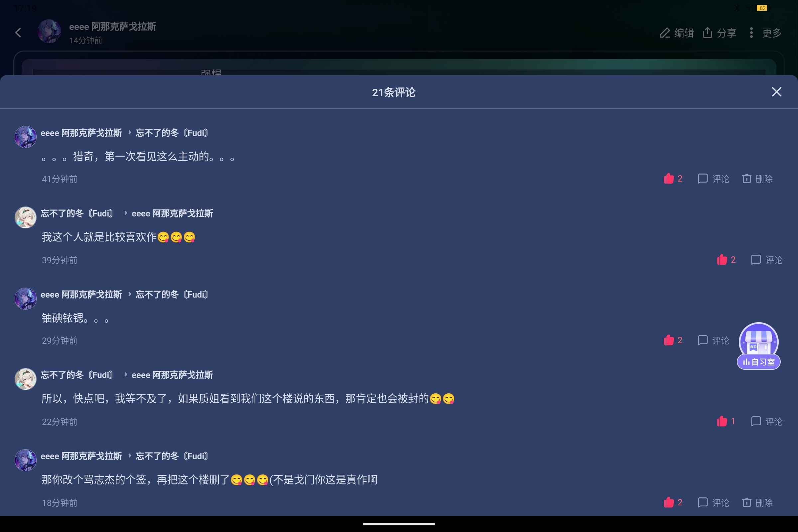Tap the back arrow in header
This screenshot has height=532, width=798.
click(x=18, y=33)
